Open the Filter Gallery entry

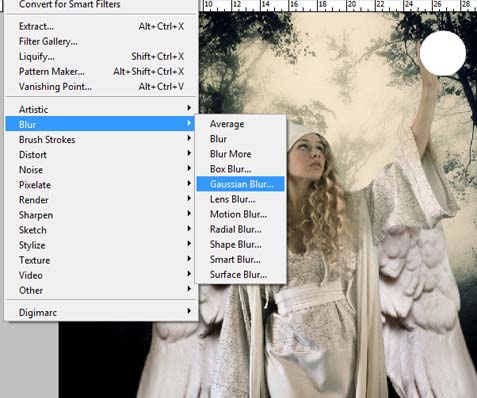(100, 41)
